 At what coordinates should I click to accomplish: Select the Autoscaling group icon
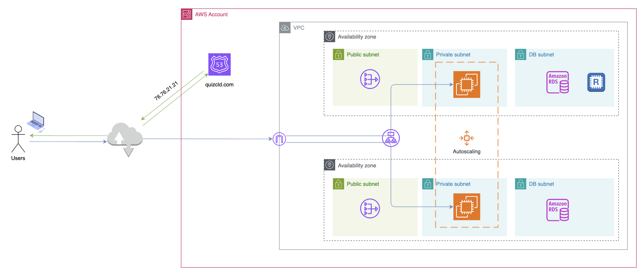(466, 138)
